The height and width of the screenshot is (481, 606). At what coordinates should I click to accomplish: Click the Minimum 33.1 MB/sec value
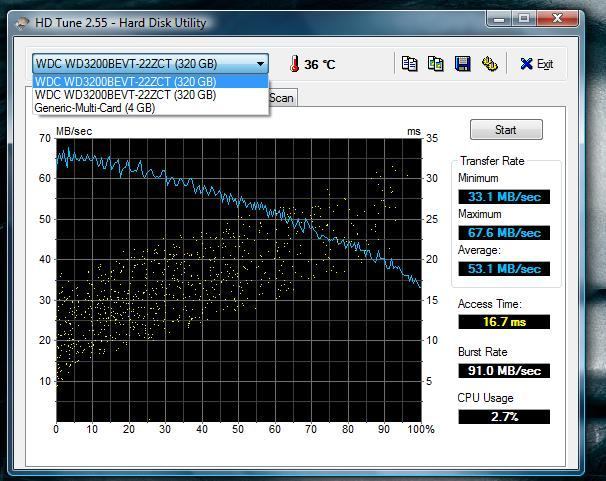[504, 197]
